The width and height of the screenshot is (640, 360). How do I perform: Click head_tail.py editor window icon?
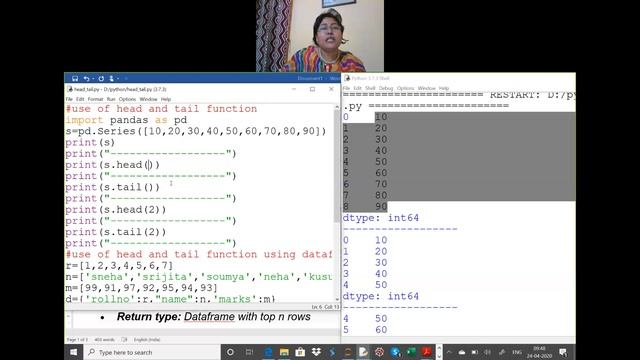point(70,89)
